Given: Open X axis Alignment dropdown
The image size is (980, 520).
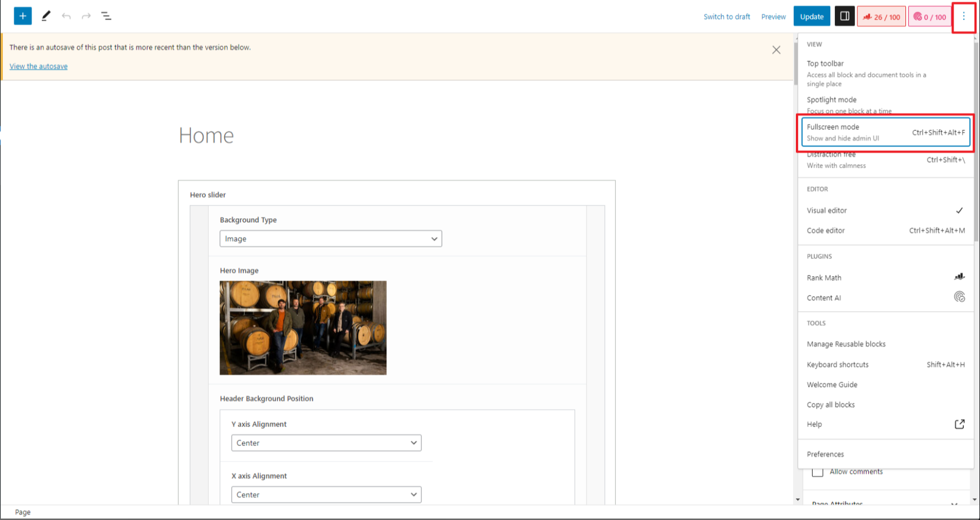Looking at the screenshot, I should click(x=326, y=495).
